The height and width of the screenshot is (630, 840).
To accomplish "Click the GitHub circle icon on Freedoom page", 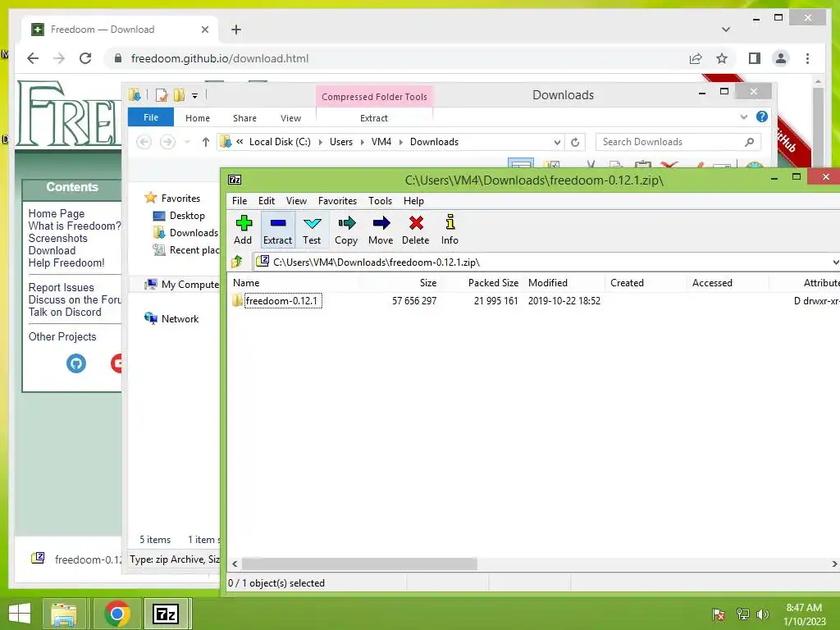I will [x=76, y=363].
